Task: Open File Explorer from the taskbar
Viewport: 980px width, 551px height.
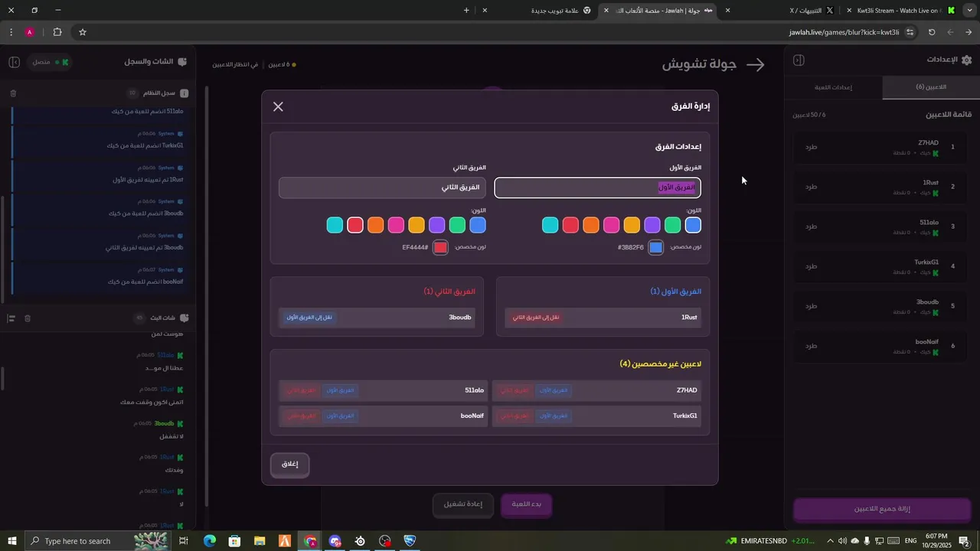Action: click(260, 541)
